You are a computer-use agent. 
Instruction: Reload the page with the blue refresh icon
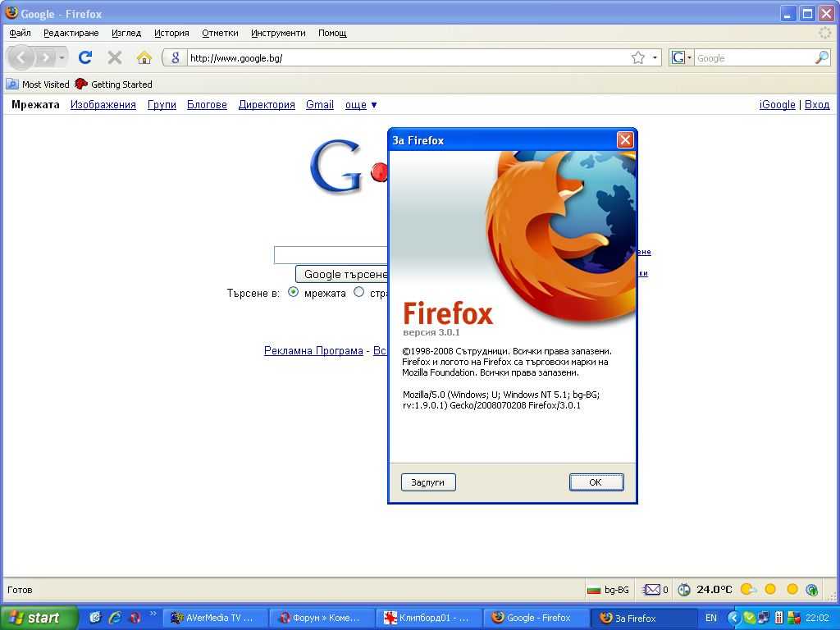pos(85,57)
